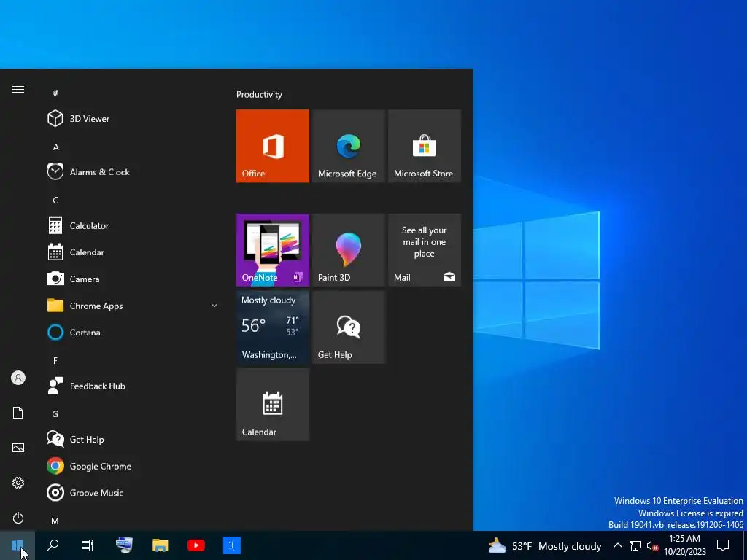This screenshot has height=560, width=747.
Task: Open the blue sad-face taskbar app
Action: coord(231,545)
